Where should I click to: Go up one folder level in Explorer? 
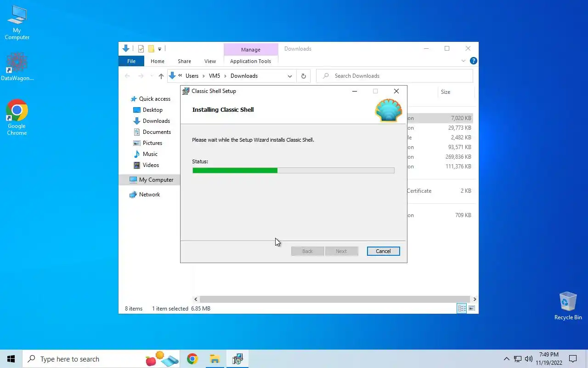coord(161,76)
